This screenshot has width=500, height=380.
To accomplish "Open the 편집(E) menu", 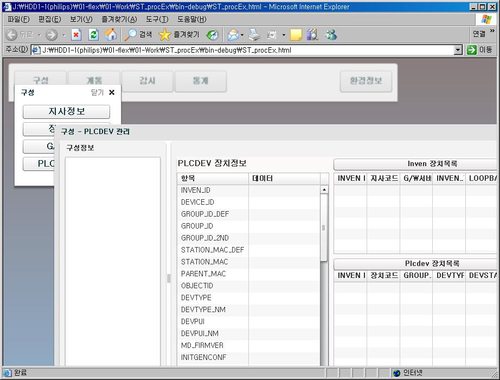I will (50, 19).
